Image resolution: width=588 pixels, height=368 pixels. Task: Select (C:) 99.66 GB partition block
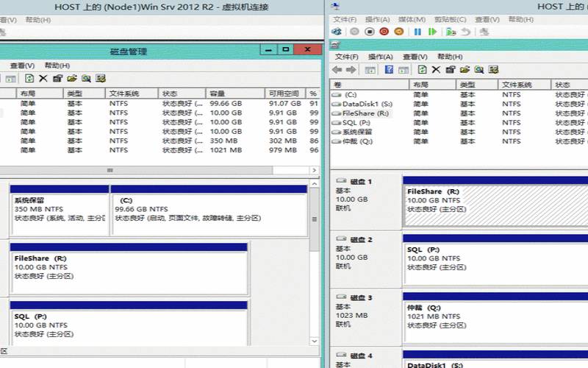click(x=209, y=210)
